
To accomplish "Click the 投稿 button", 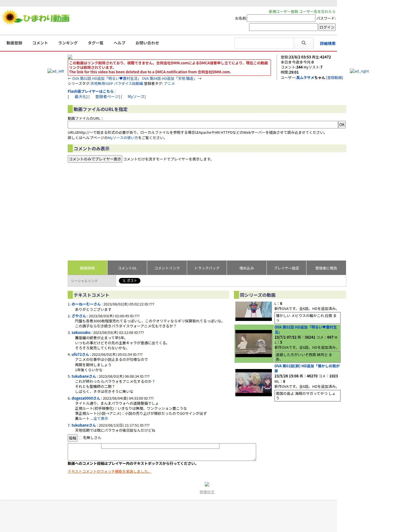I will 72,438.
